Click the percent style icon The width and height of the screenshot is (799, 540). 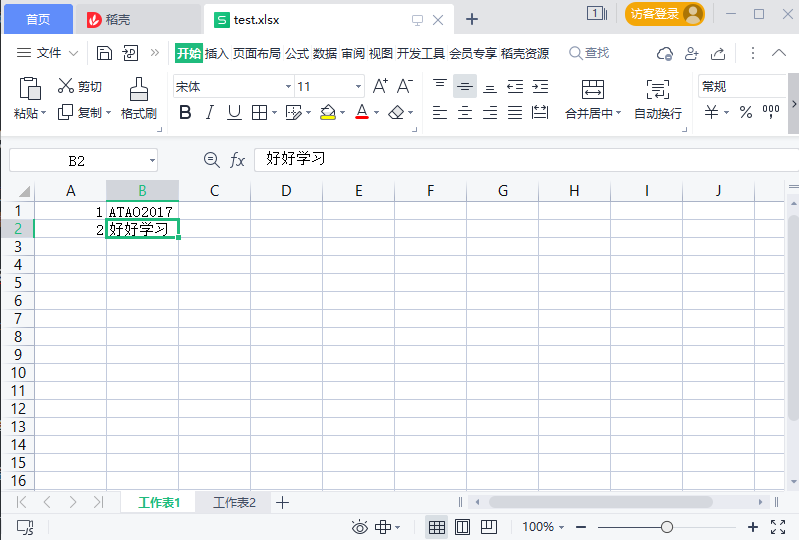745,113
